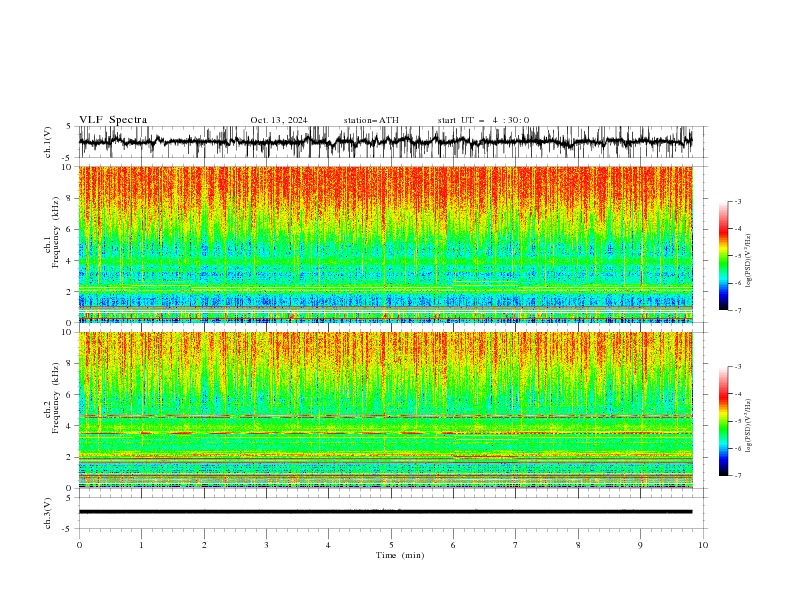Click the "-3" label on ch.2 colorbar

coord(737,367)
